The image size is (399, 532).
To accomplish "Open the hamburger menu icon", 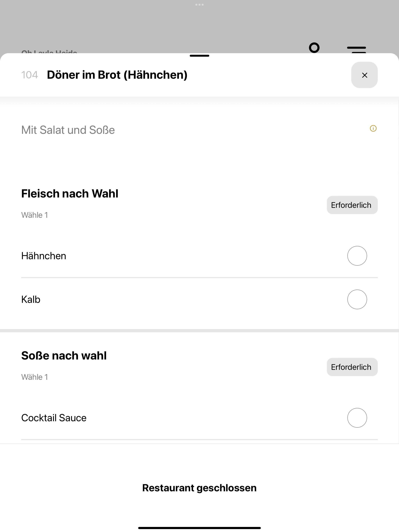I will point(356,49).
